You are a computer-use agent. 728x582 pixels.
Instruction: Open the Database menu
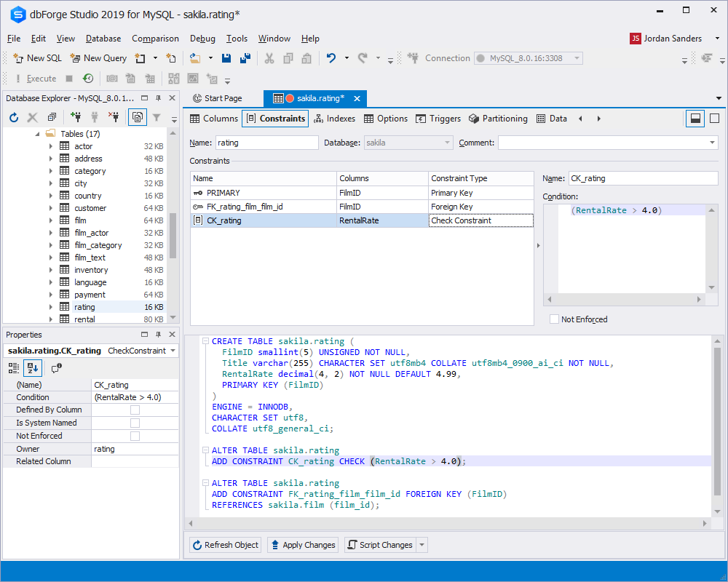103,39
